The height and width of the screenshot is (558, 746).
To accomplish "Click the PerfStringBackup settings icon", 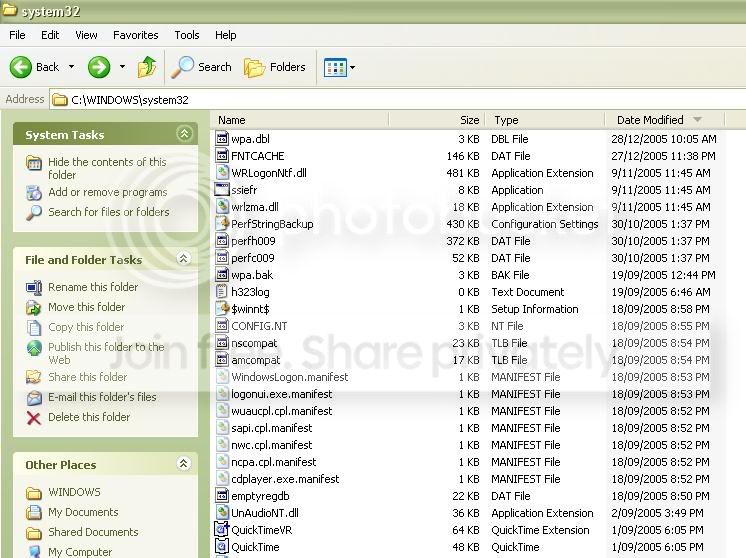I will point(222,224).
